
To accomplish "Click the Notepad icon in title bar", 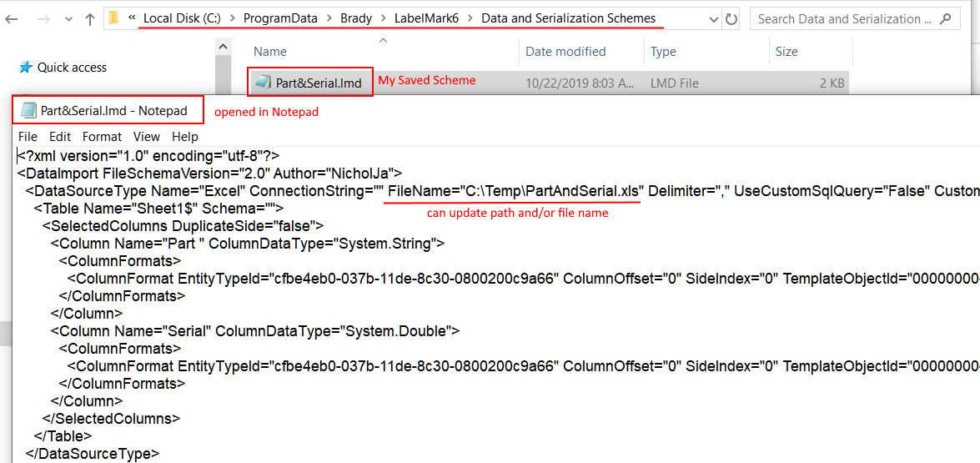I will (x=29, y=110).
